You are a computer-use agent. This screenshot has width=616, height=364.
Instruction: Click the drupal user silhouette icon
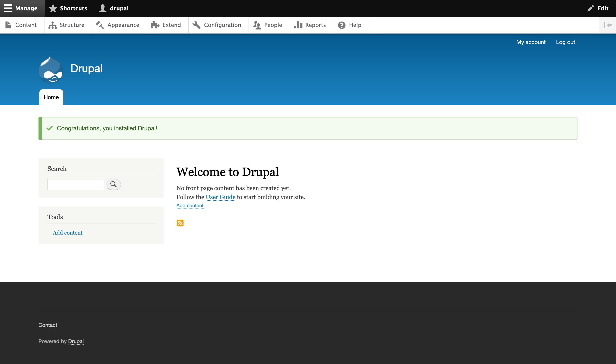pyautogui.click(x=102, y=8)
